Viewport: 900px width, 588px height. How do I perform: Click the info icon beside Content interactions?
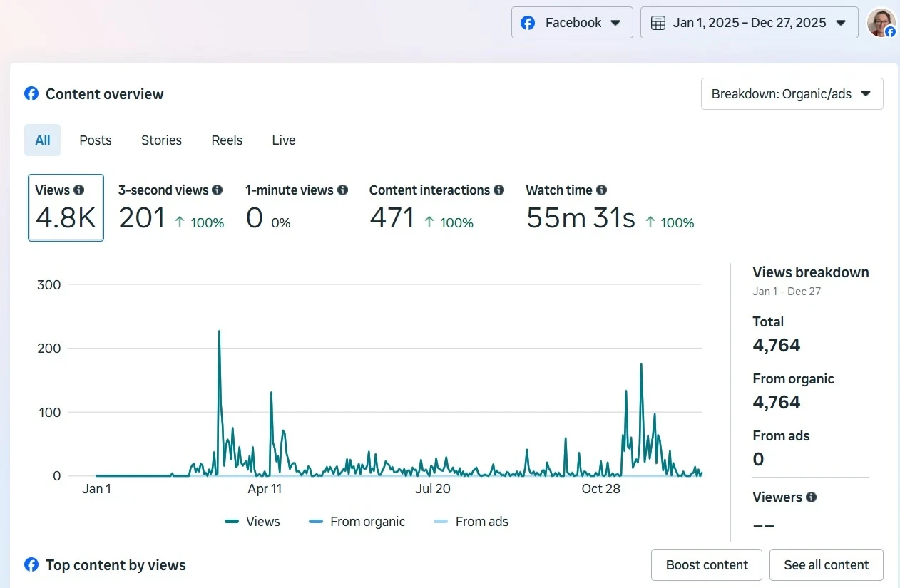point(499,190)
